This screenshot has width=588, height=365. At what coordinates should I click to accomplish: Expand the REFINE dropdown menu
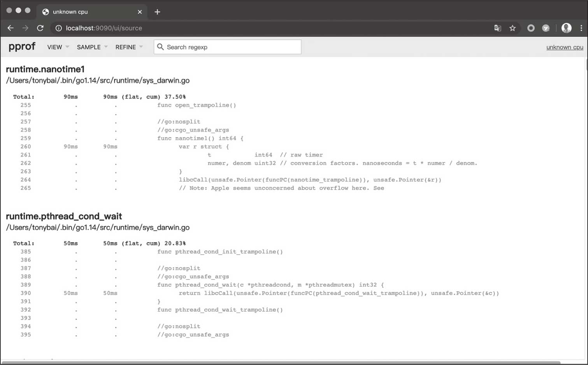[x=129, y=47]
